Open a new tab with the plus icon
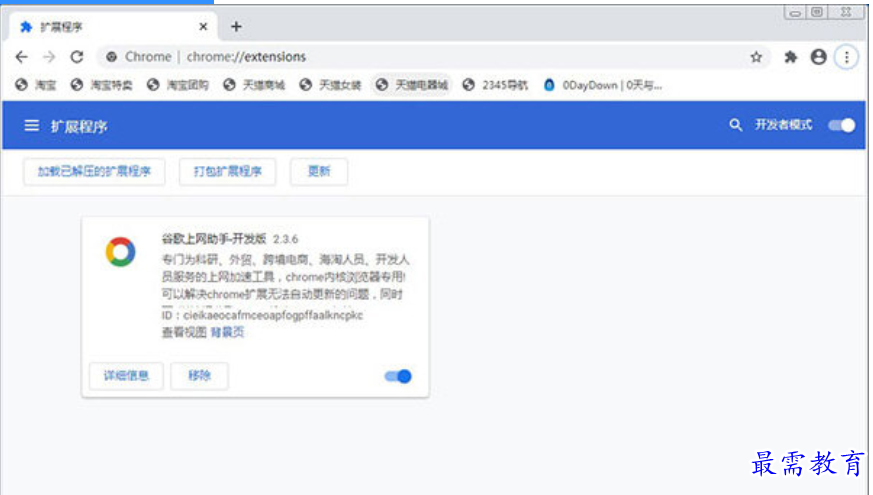873x495 pixels. pyautogui.click(x=236, y=26)
